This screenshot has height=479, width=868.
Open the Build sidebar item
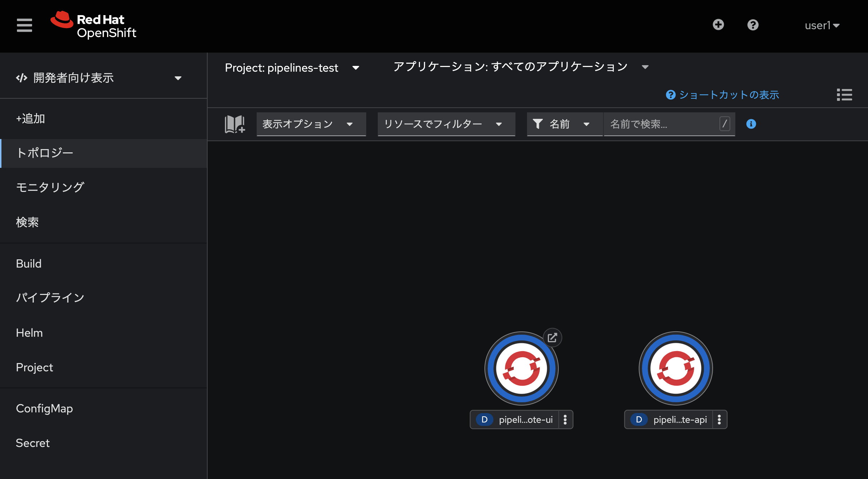(x=103, y=264)
